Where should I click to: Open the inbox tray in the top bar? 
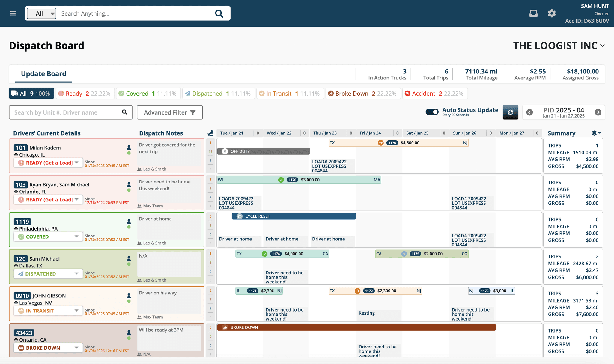coord(533,13)
